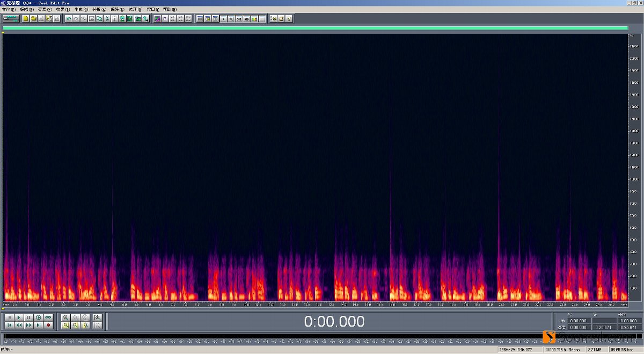
Task: Click the Pause transport button
Action: click(29, 317)
